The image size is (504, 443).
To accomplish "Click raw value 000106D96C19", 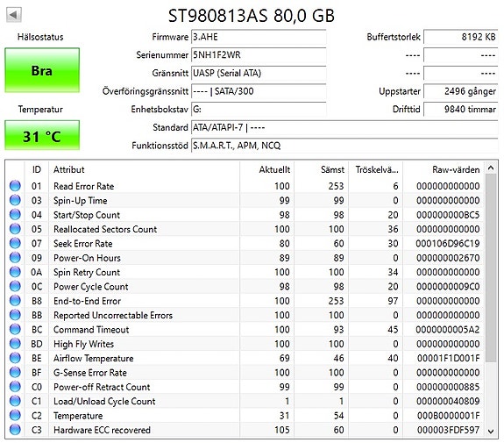I will (447, 244).
